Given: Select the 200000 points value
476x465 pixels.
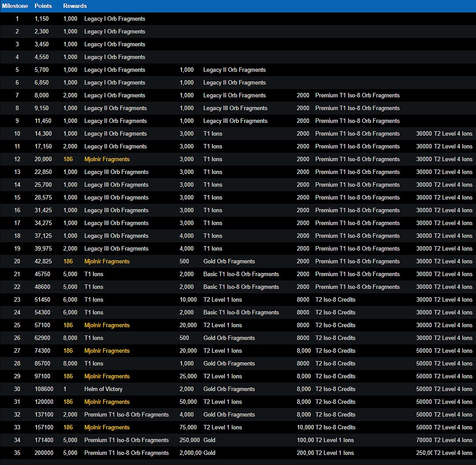Looking at the screenshot, I should 44,453.
